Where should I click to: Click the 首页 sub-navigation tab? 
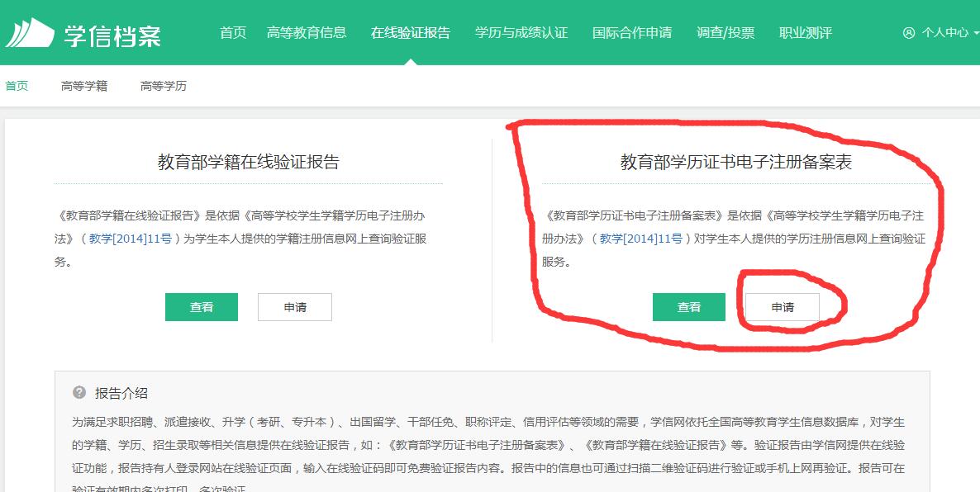tap(17, 86)
